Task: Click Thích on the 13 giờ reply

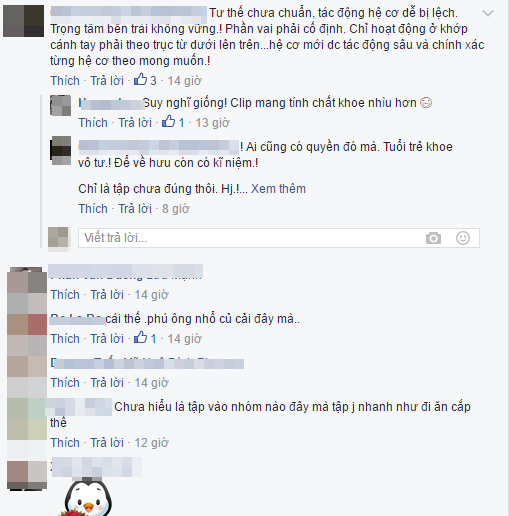Action: pyautogui.click(x=93, y=122)
